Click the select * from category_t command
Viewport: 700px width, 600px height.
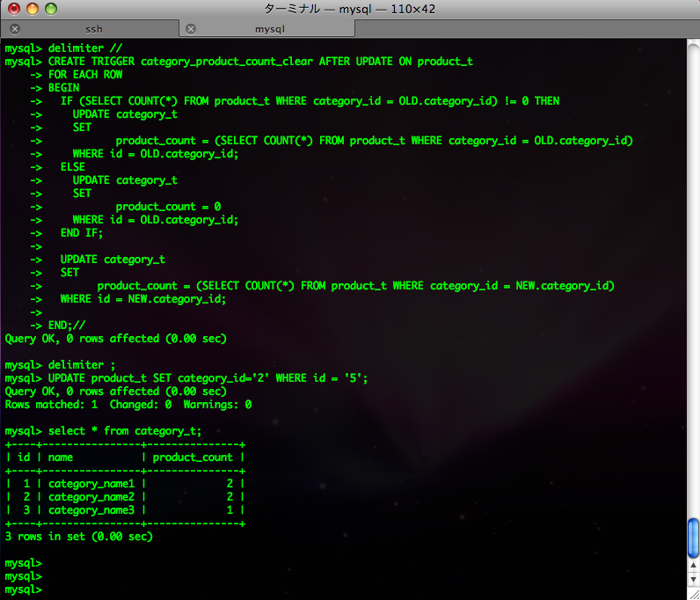point(125,431)
